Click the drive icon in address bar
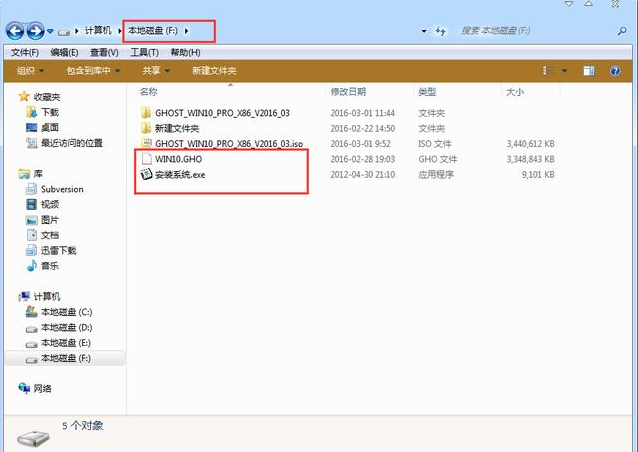The width and height of the screenshot is (638, 452). point(63,32)
